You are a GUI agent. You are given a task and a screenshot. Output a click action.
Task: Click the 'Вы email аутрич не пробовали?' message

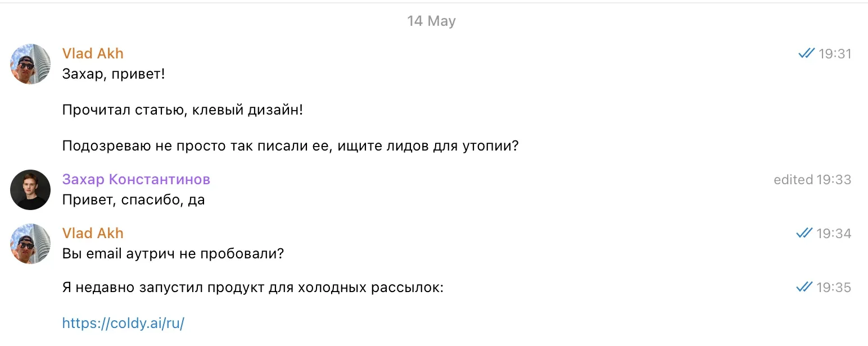point(173,253)
